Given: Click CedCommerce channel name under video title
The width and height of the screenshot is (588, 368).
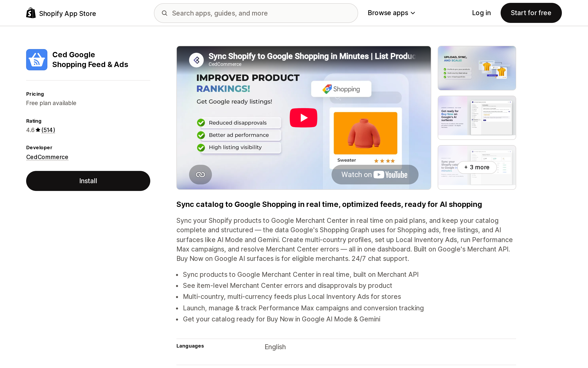Looking at the screenshot, I should (225, 64).
